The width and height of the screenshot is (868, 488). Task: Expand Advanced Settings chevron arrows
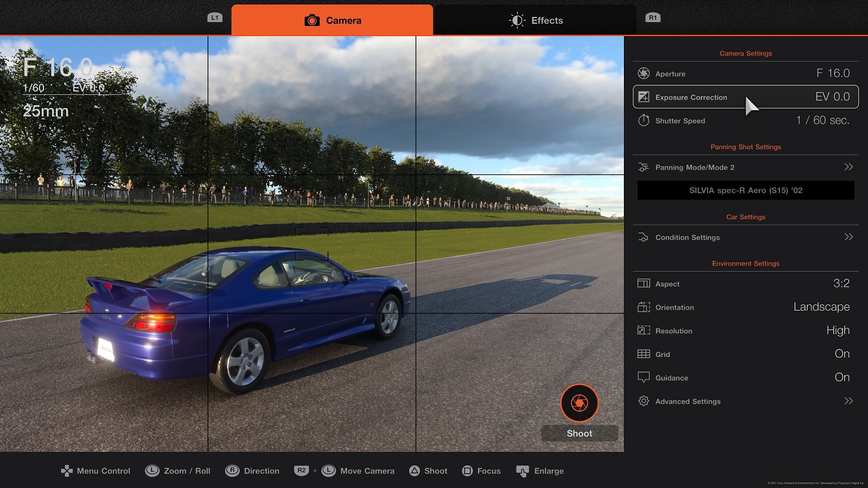[x=848, y=400]
